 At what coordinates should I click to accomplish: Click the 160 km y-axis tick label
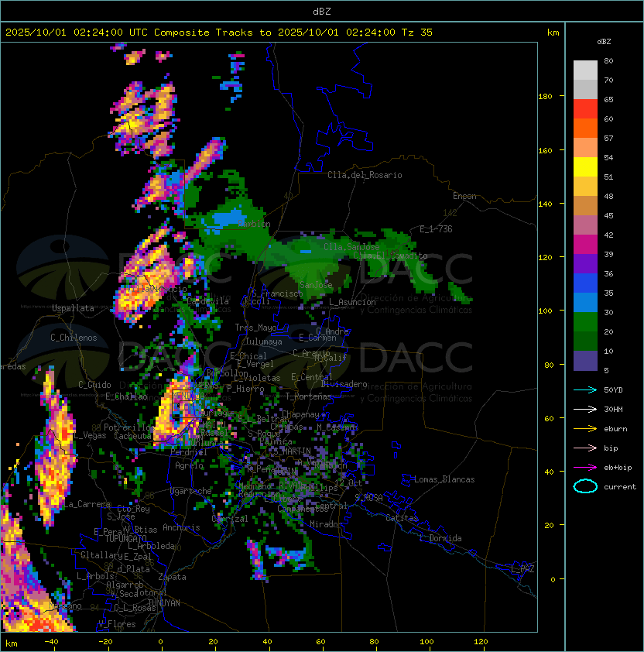pyautogui.click(x=545, y=150)
